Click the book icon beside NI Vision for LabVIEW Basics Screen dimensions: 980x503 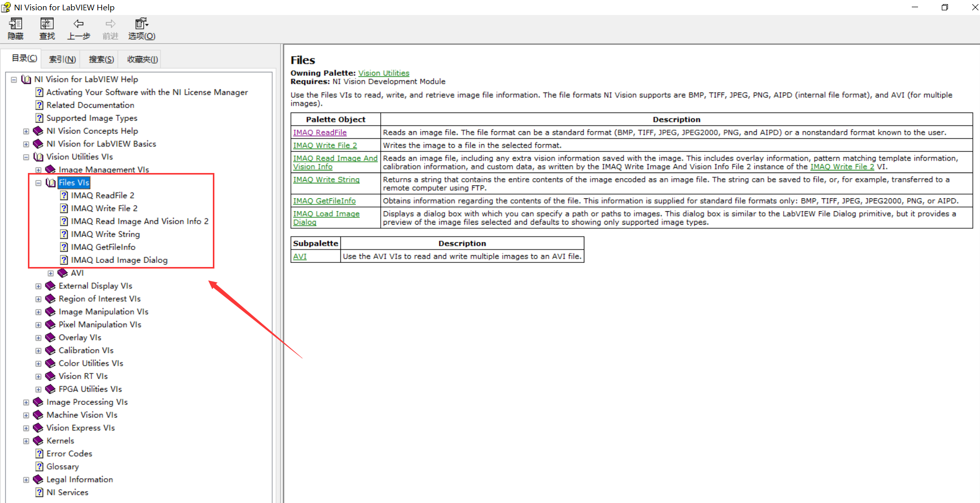click(38, 144)
